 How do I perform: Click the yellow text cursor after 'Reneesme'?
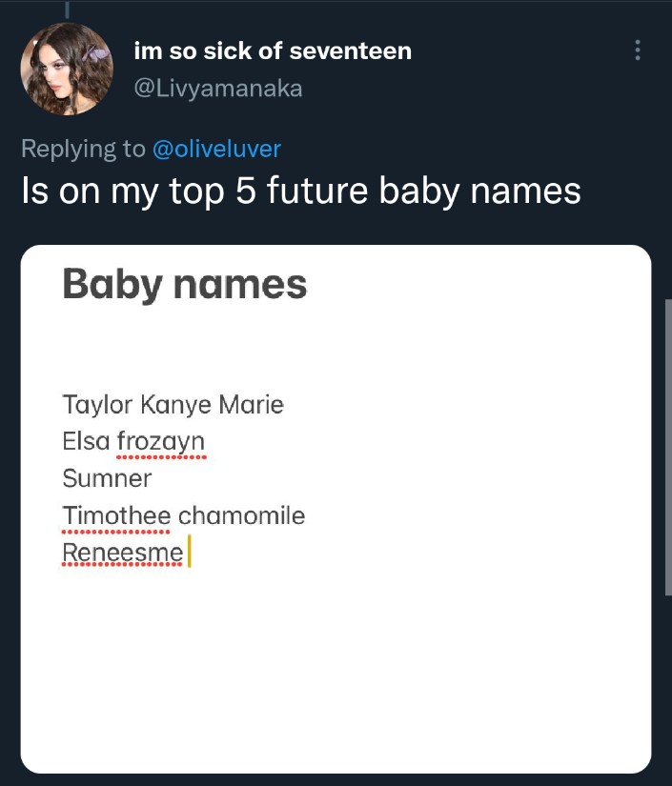(x=190, y=553)
